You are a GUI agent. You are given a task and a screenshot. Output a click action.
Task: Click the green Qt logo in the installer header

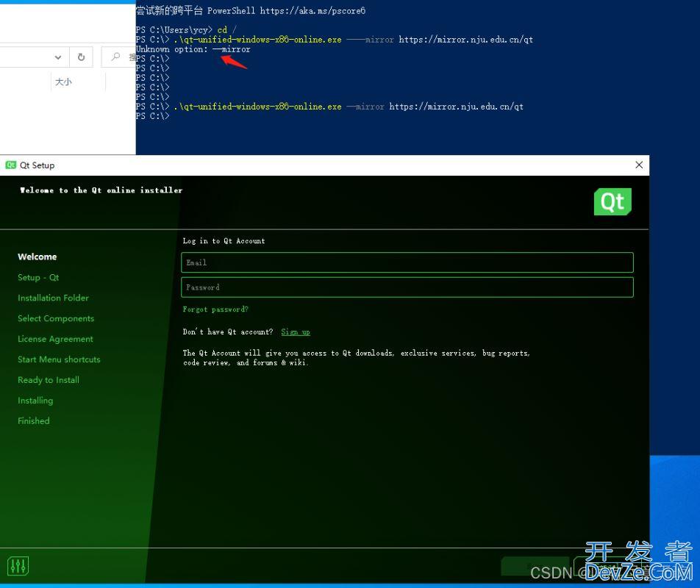pyautogui.click(x=612, y=201)
